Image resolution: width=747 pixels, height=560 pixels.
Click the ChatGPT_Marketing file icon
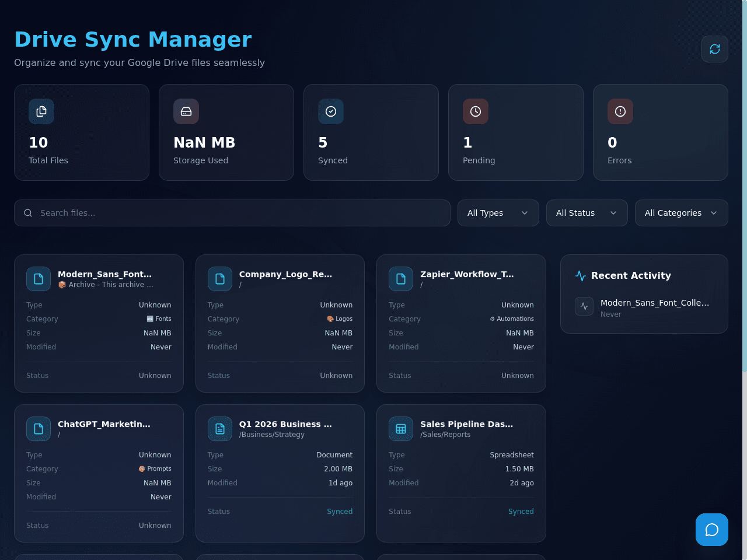39,429
